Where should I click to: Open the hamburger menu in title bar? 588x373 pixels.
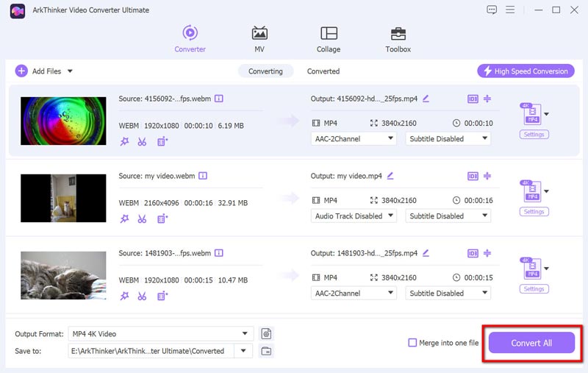coord(510,10)
